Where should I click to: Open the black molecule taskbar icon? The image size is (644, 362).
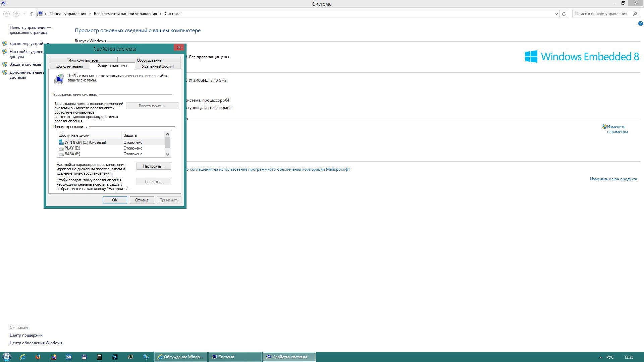click(115, 357)
